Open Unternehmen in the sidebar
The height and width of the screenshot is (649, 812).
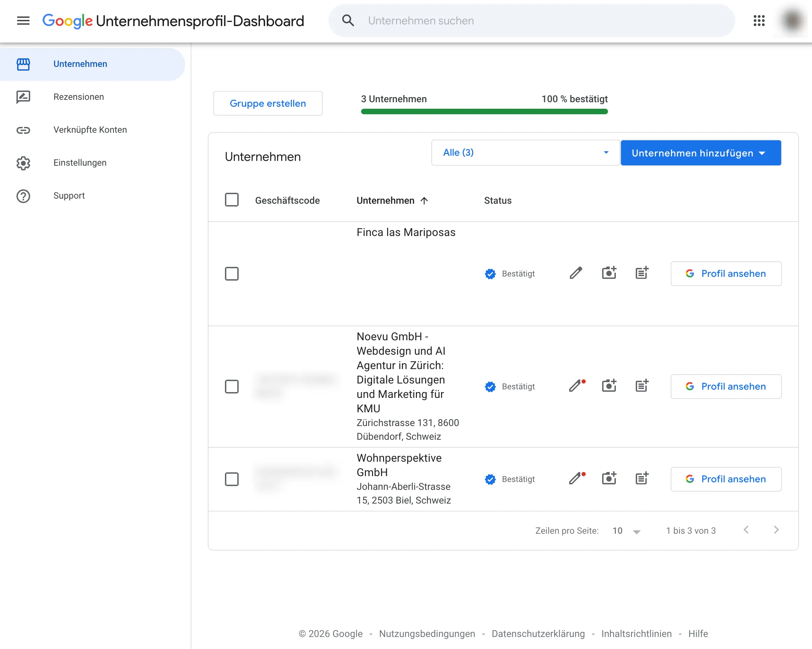93,64
